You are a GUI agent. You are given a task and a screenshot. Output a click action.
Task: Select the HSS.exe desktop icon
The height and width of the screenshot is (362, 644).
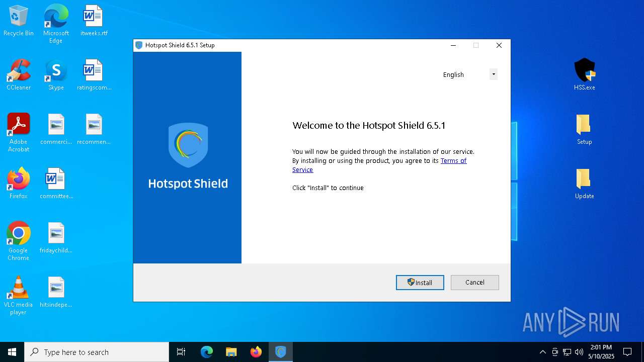(x=585, y=74)
